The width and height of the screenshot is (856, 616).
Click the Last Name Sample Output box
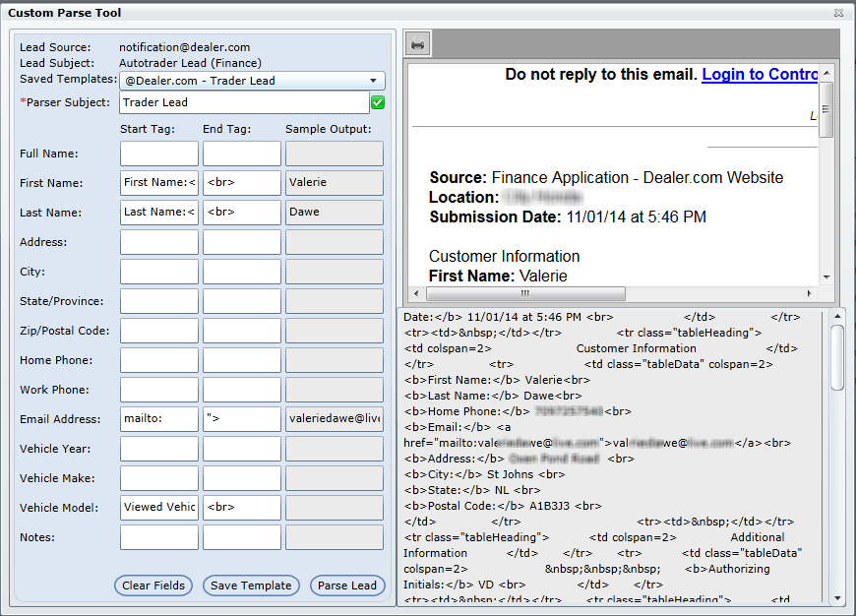pos(335,213)
